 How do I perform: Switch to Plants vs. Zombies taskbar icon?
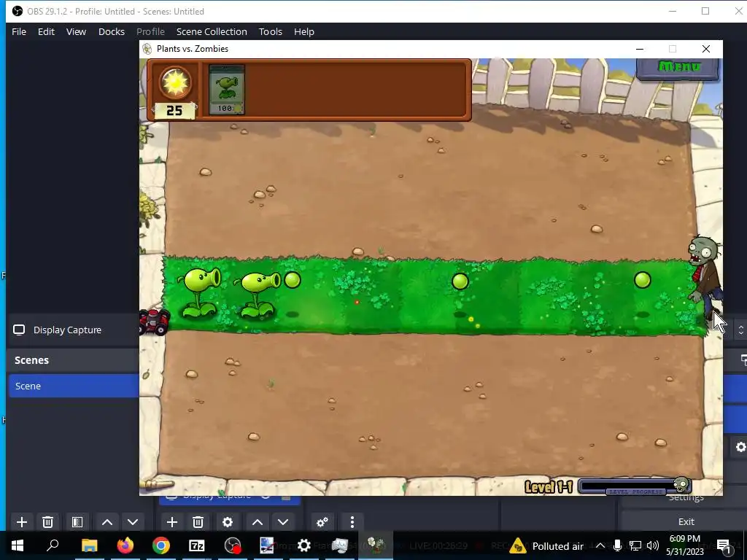click(376, 545)
